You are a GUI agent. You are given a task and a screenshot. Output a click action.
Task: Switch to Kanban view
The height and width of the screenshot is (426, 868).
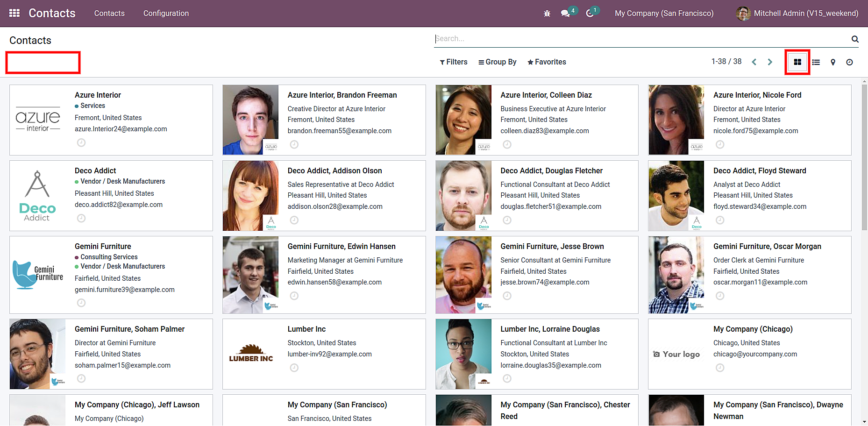(797, 62)
